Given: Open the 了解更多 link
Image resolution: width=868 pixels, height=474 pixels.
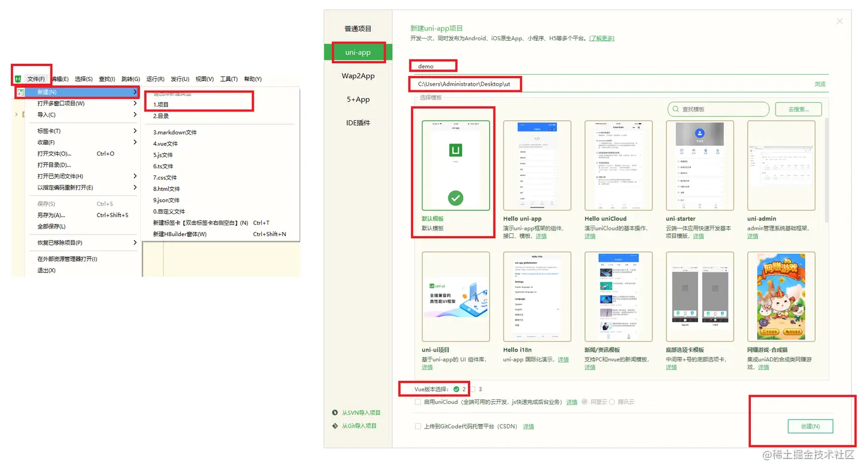Looking at the screenshot, I should [x=602, y=38].
